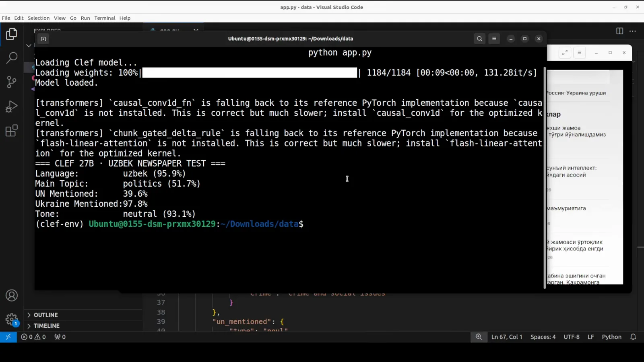Image resolution: width=644 pixels, height=362 pixels.
Task: Click the terminal window scrollbar
Action: [545, 177]
